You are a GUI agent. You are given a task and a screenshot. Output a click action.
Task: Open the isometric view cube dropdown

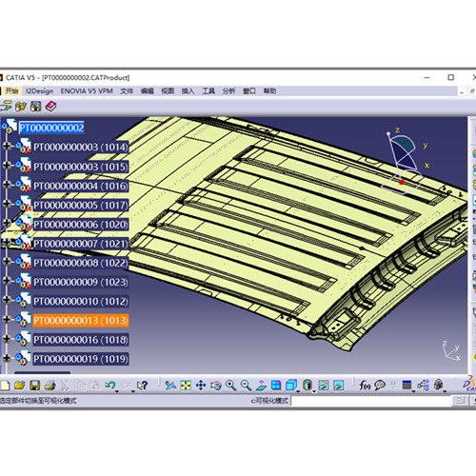(x=298, y=391)
